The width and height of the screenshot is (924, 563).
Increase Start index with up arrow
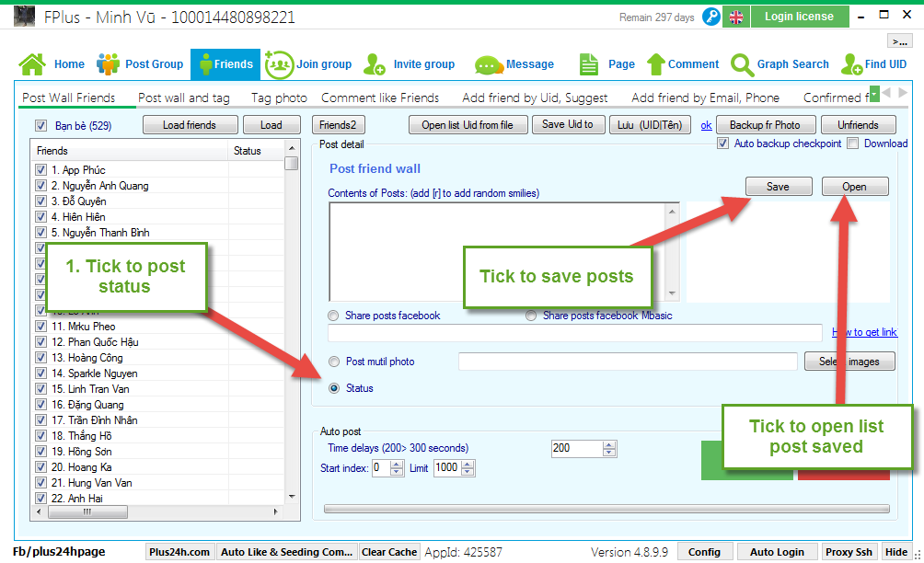tap(398, 464)
